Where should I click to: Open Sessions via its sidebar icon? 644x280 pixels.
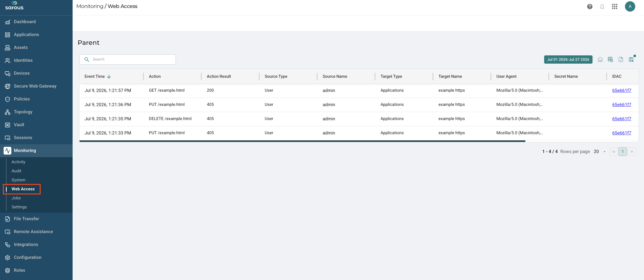click(7, 138)
